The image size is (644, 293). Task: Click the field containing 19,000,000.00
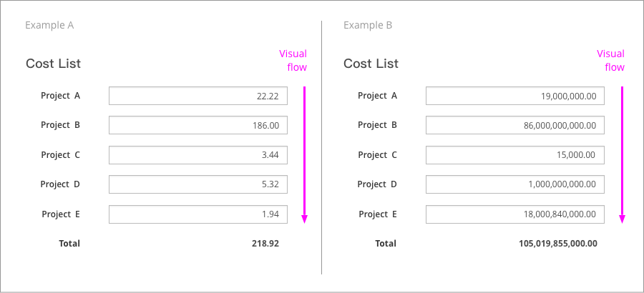[515, 96]
